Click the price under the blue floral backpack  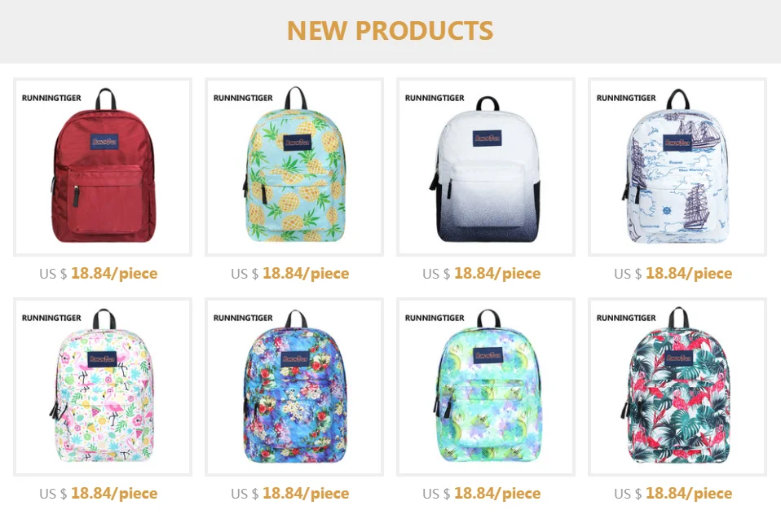pos(290,493)
